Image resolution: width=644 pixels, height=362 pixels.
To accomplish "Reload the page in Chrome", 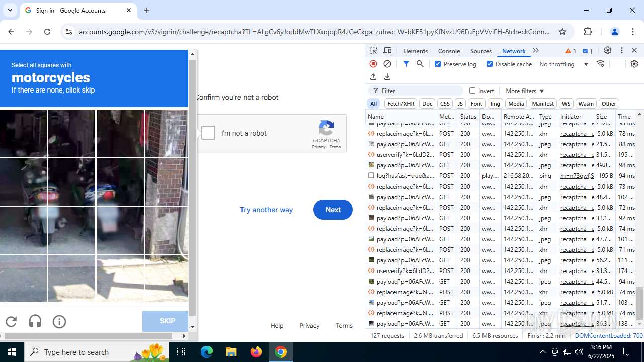I will click(x=47, y=32).
